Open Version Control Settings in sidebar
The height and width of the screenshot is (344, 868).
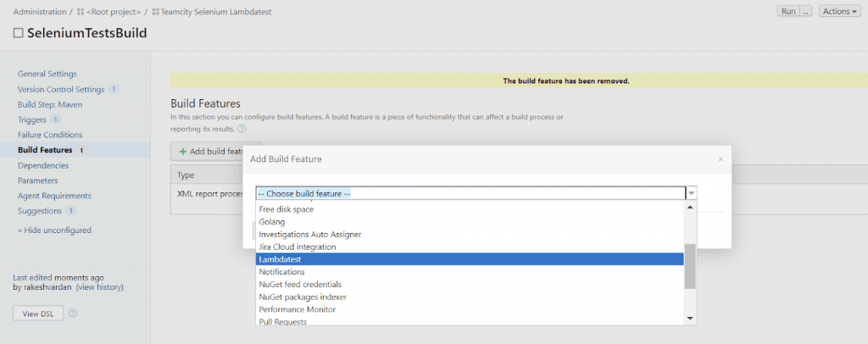(61, 89)
